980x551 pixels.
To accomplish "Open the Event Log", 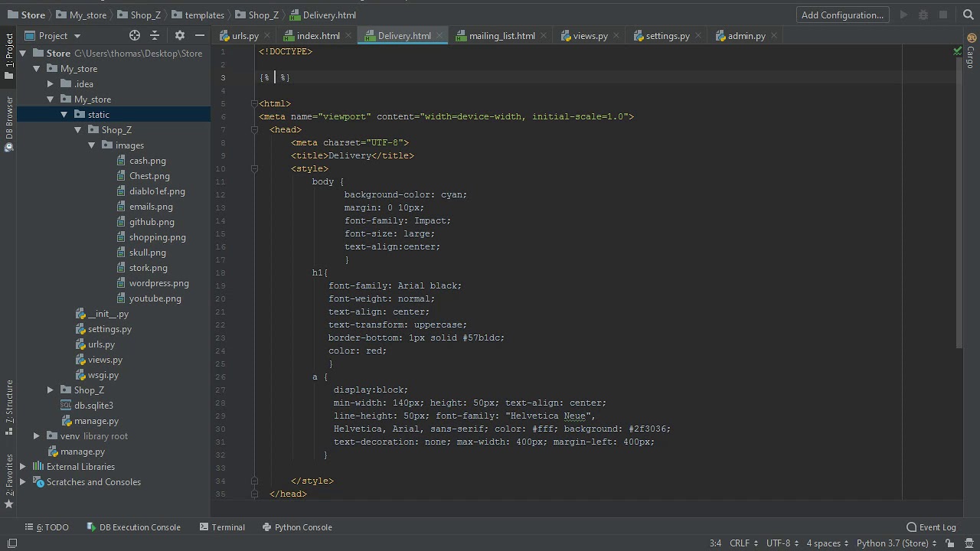I will click(x=931, y=527).
